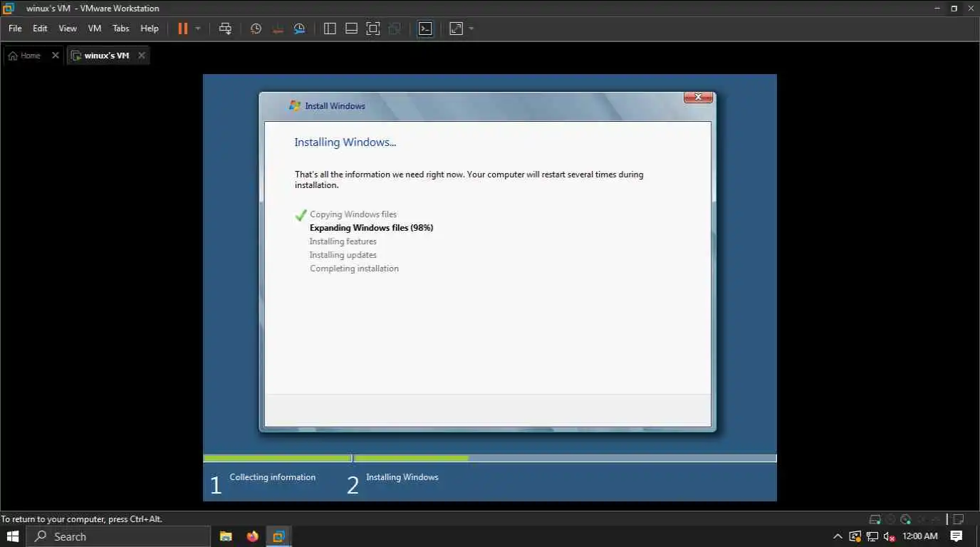The height and width of the screenshot is (547, 980).
Task: Open the Tabs menu
Action: pos(121,28)
